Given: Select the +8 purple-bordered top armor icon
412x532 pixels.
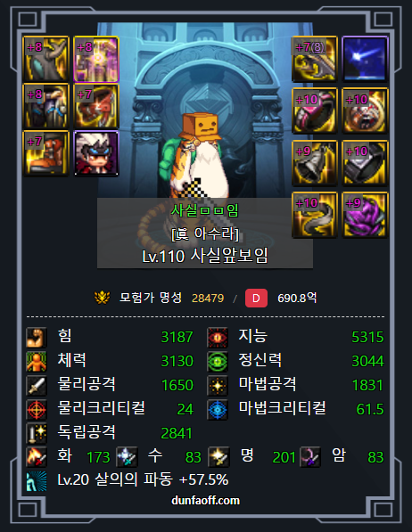Looking at the screenshot, I should click(x=96, y=59).
